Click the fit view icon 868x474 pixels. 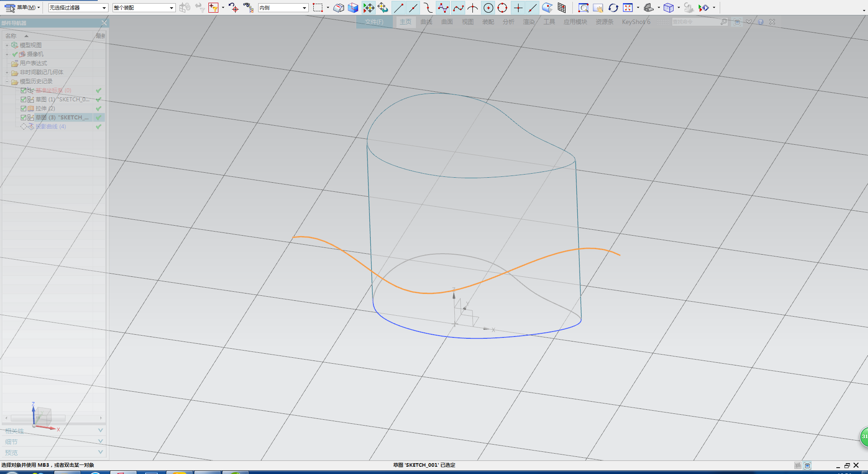628,8
